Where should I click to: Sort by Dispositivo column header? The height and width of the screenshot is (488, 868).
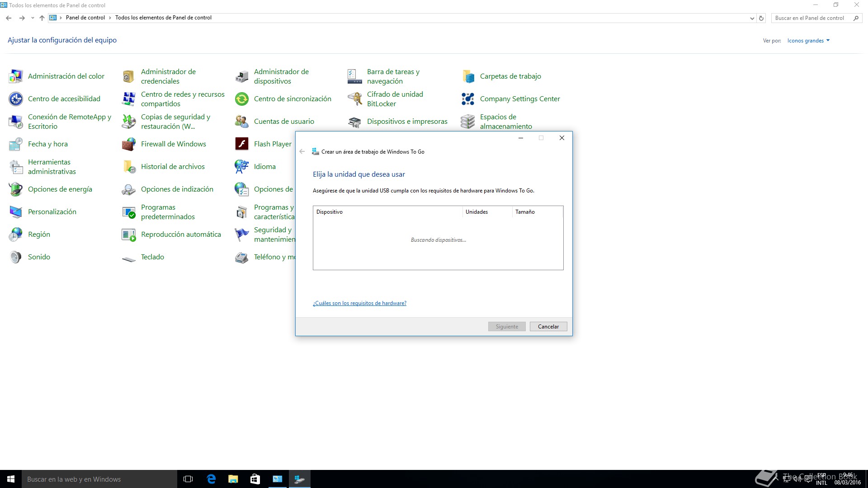click(387, 212)
